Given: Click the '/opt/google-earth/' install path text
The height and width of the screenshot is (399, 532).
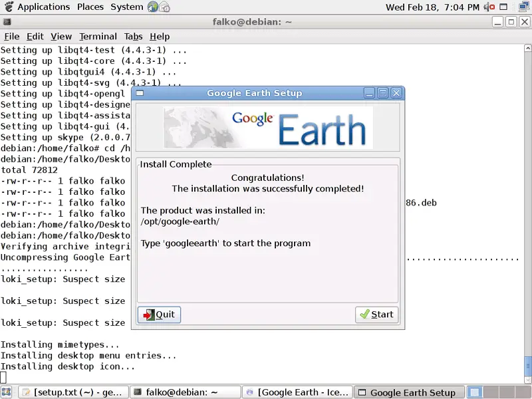Looking at the screenshot, I should pyautogui.click(x=180, y=221).
